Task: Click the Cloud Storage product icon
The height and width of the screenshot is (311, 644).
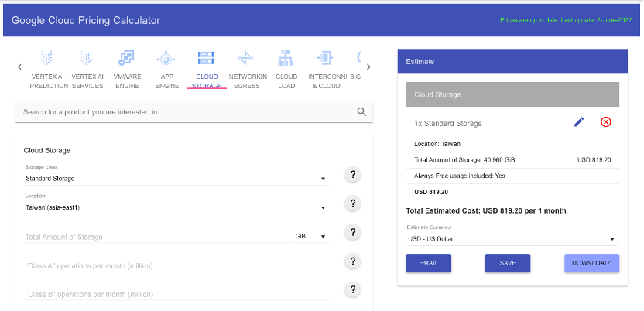Action: [x=206, y=58]
